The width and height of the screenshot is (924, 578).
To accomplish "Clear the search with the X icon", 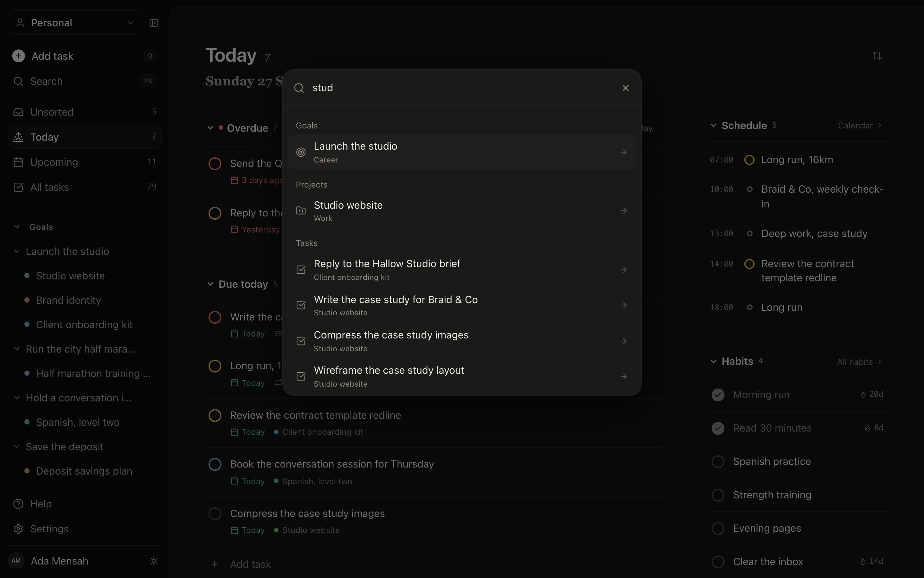I will tap(625, 88).
